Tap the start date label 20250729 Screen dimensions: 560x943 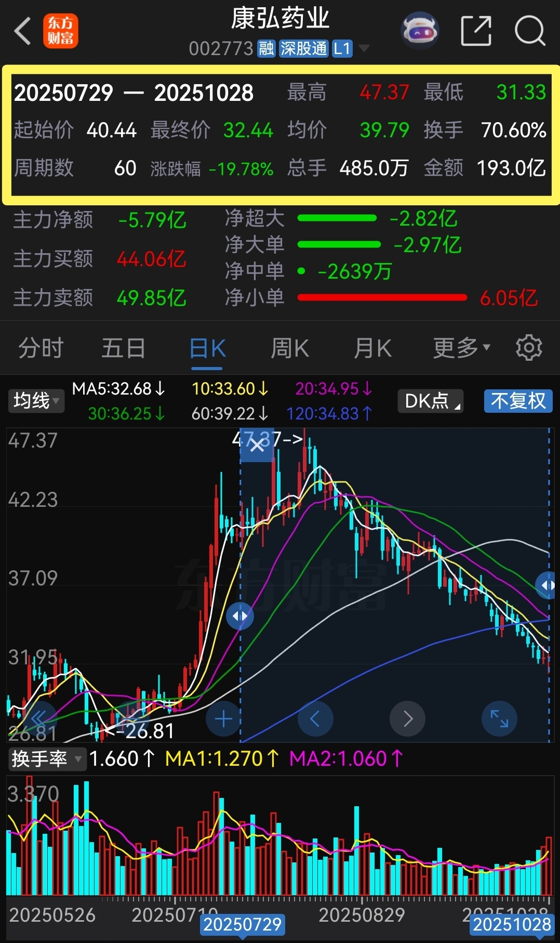point(242,924)
